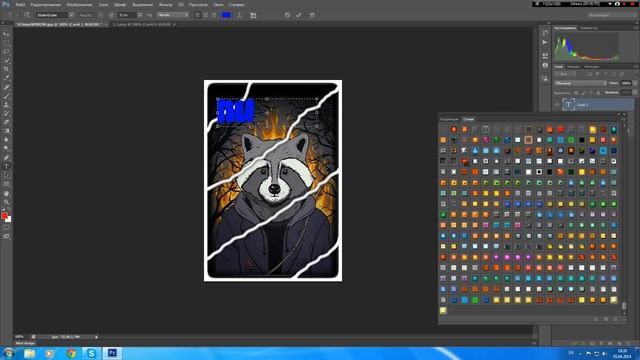Viewport: 640px width, 360px height.
Task: Select the Eraser tool
Action: (x=6, y=122)
